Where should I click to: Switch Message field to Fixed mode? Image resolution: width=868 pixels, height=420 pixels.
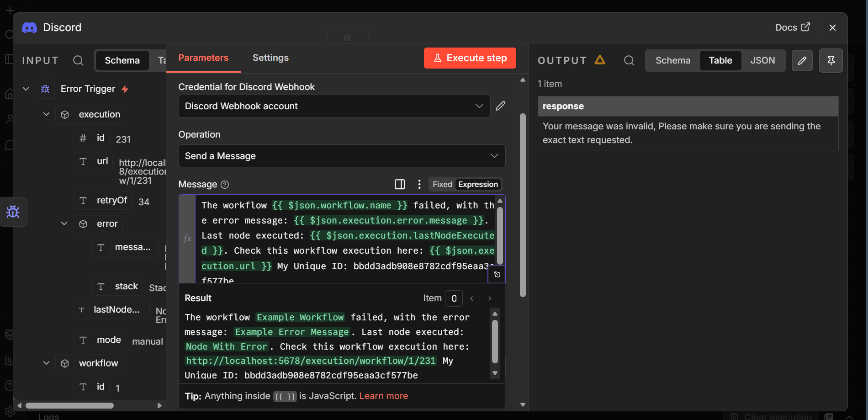[442, 184]
